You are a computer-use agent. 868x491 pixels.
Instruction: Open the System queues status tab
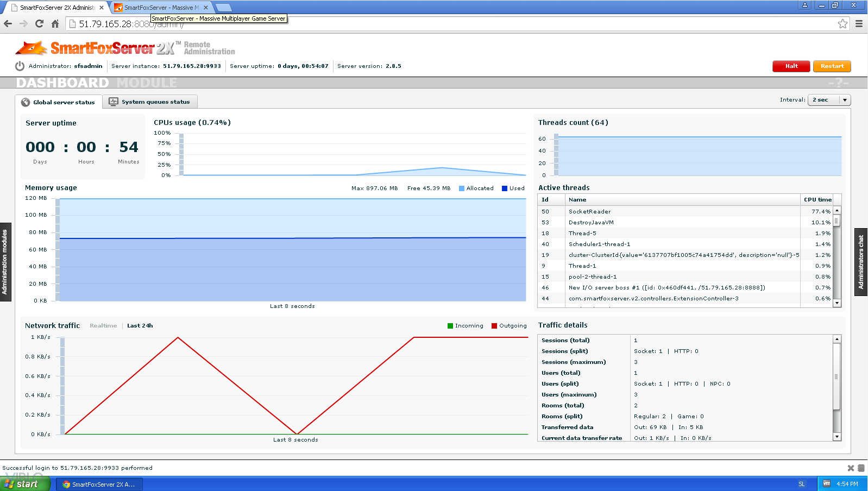[x=150, y=102]
